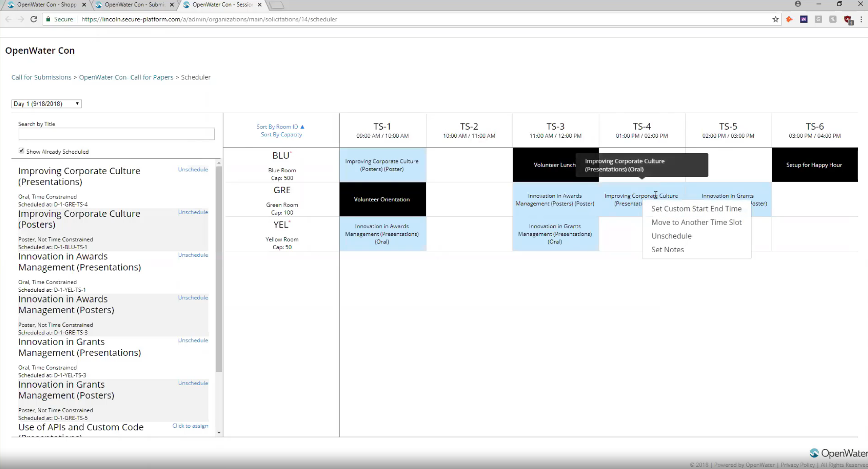
Task: Open Call for Submissions breadcrumb link
Action: (41, 77)
